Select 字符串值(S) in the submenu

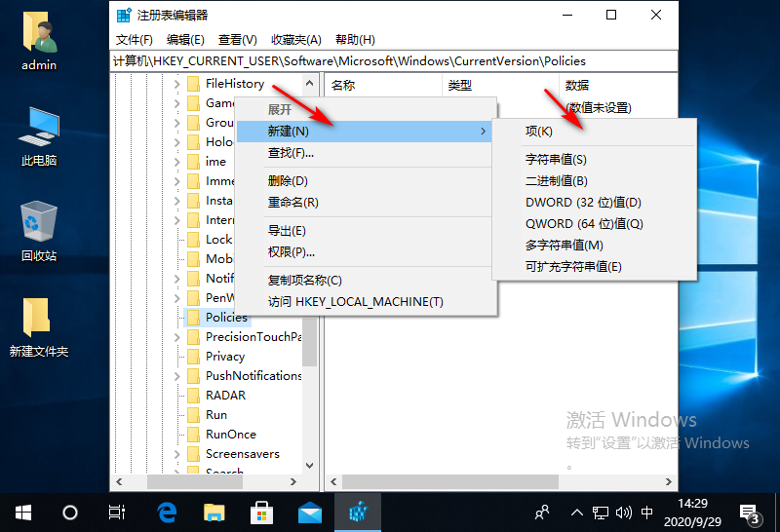pyautogui.click(x=595, y=160)
